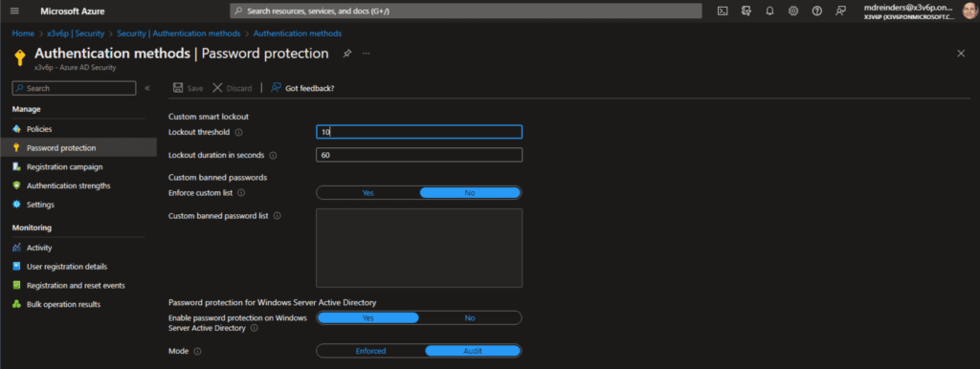Click the Registration campaign sidebar icon
Screen dimensions: 980x369
[17, 166]
